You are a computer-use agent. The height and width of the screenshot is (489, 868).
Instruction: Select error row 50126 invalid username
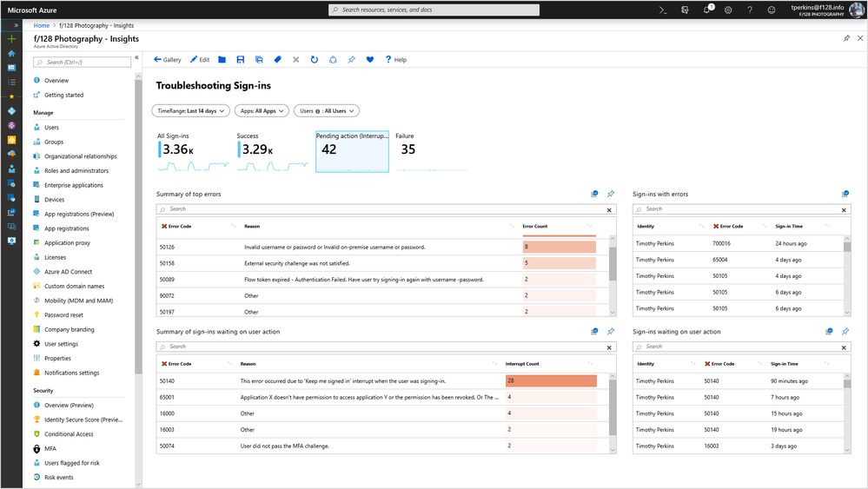coord(382,247)
